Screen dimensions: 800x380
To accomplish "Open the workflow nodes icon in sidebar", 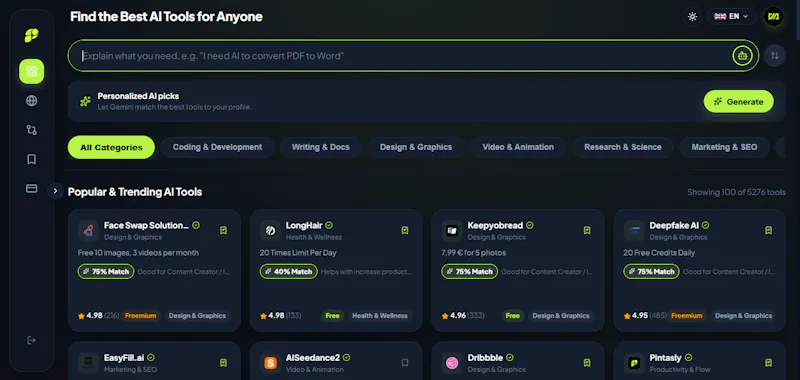I will click(32, 130).
